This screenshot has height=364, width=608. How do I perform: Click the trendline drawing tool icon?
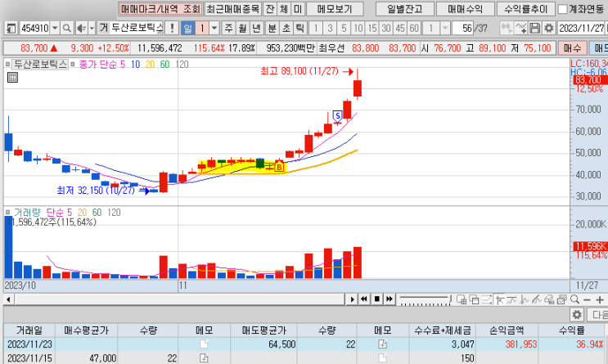pyautogui.click(x=536, y=299)
